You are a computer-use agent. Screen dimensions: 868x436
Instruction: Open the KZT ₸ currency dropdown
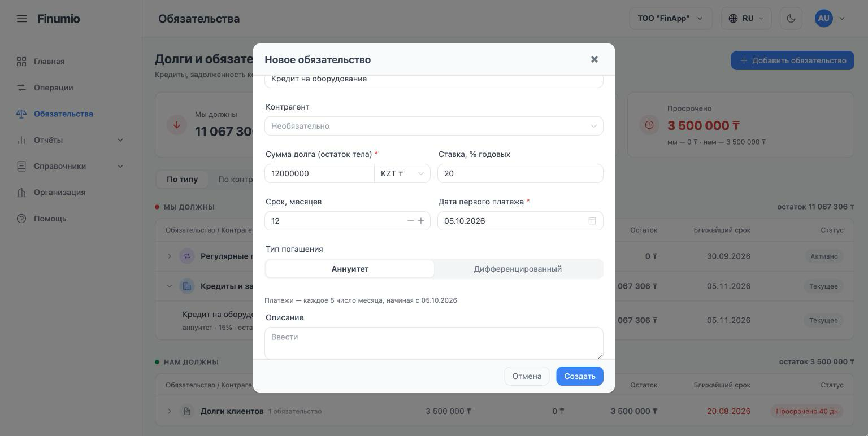[402, 173]
